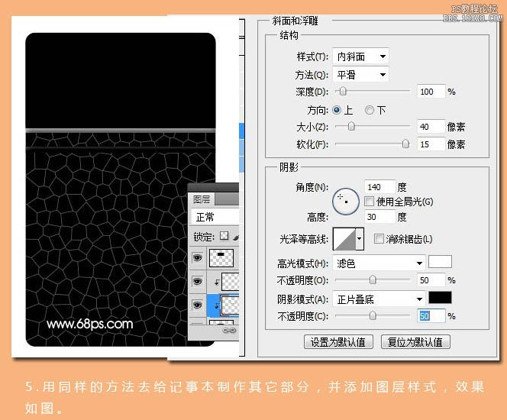This screenshot has width=507, height=420.
Task: Click the 光泽等高线 contour thumbnail
Action: point(344,239)
